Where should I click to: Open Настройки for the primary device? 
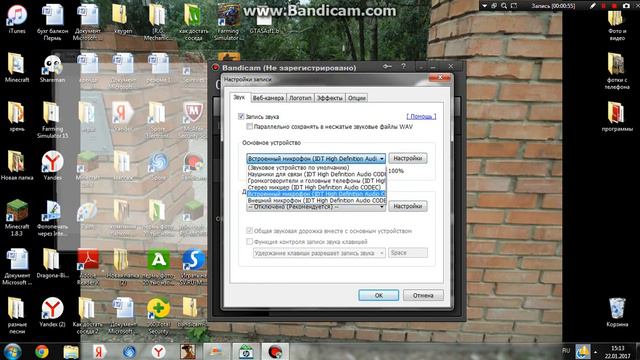coord(408,158)
